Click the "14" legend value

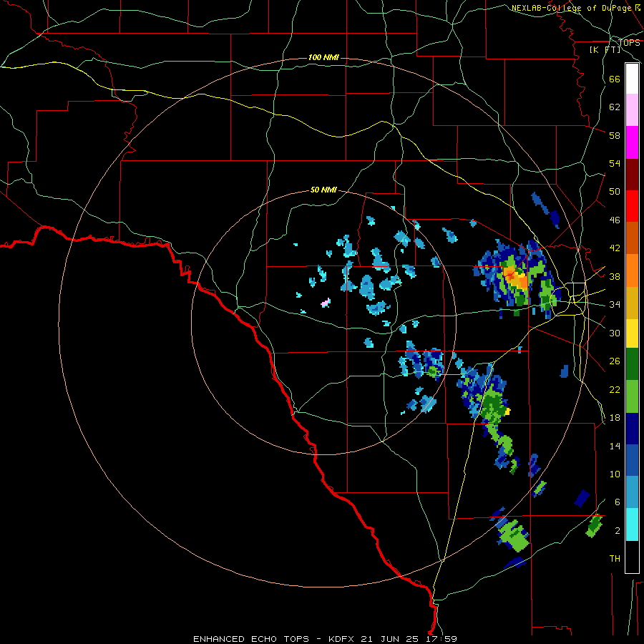615,446
